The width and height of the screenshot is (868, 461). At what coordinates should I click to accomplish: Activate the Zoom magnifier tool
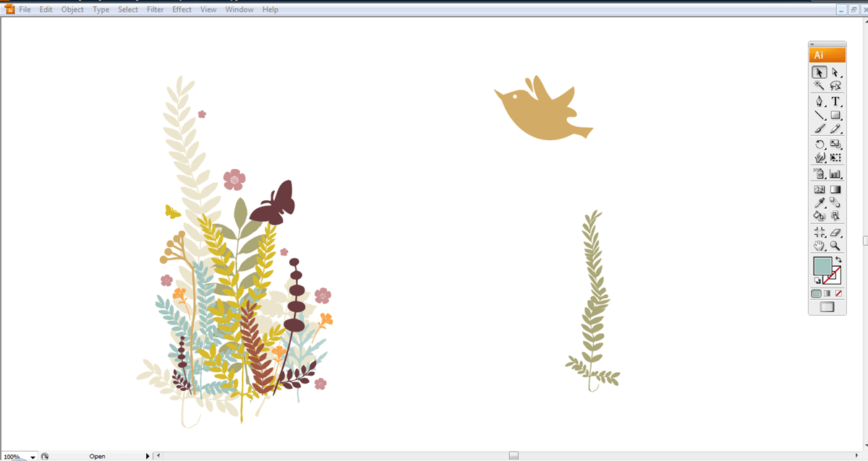click(835, 246)
